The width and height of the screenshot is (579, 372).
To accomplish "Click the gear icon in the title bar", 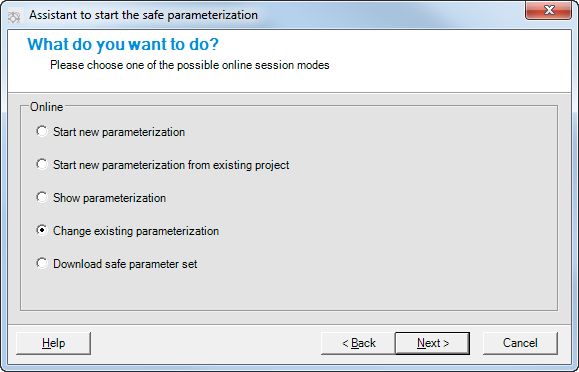I will coord(14,16).
